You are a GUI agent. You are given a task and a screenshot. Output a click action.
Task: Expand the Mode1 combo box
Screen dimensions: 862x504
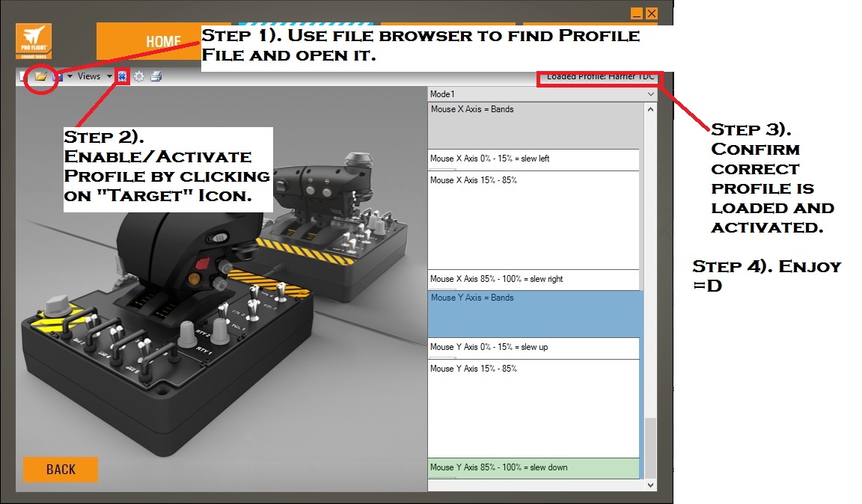[649, 94]
